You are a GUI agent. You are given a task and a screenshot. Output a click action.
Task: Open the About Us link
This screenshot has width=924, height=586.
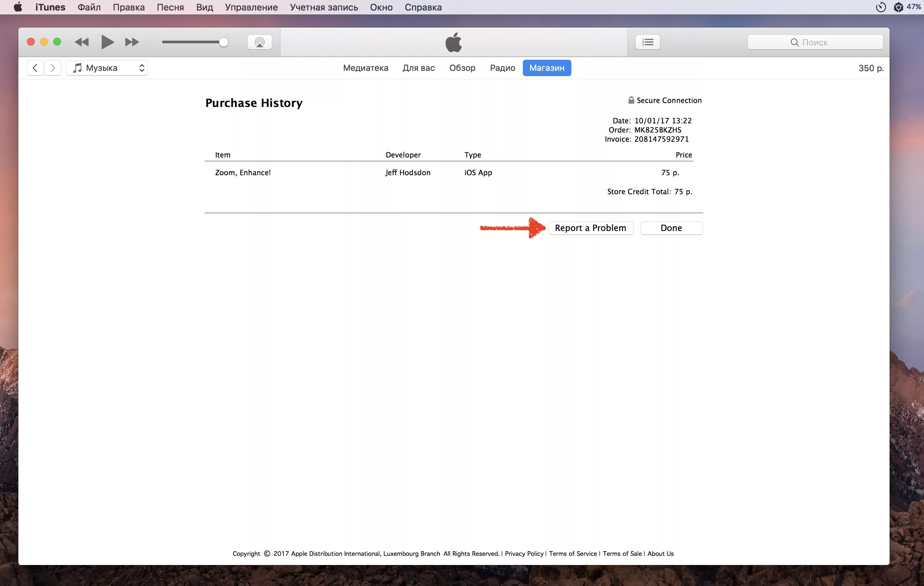point(660,554)
